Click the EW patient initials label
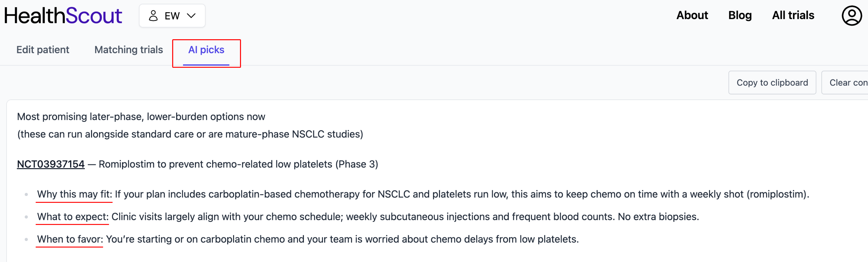Screen dimensions: 868x262 point(172,16)
